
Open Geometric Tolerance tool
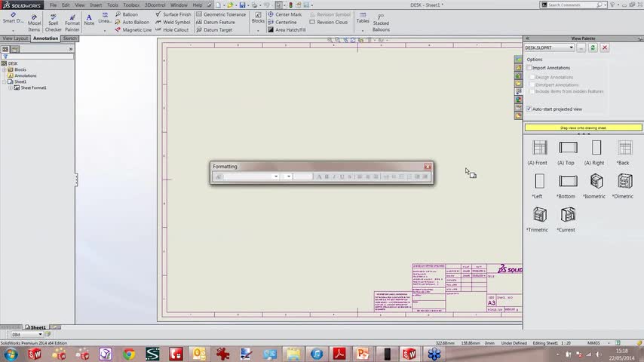[221, 14]
